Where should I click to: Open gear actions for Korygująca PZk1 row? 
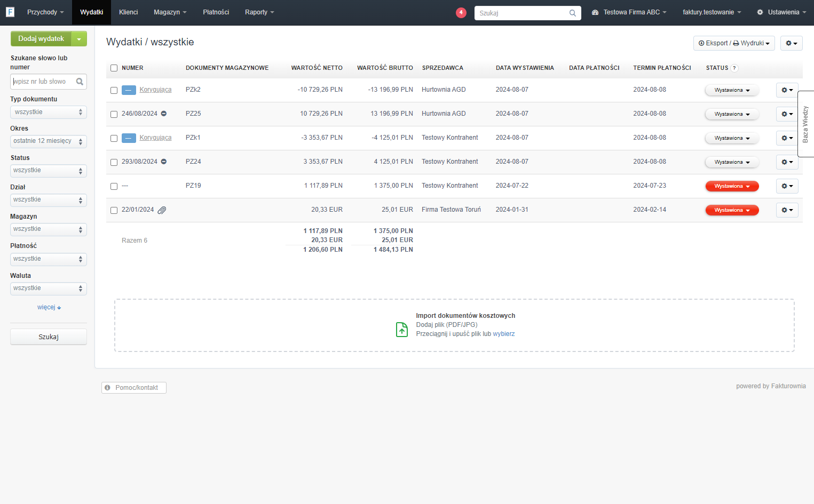click(x=787, y=138)
